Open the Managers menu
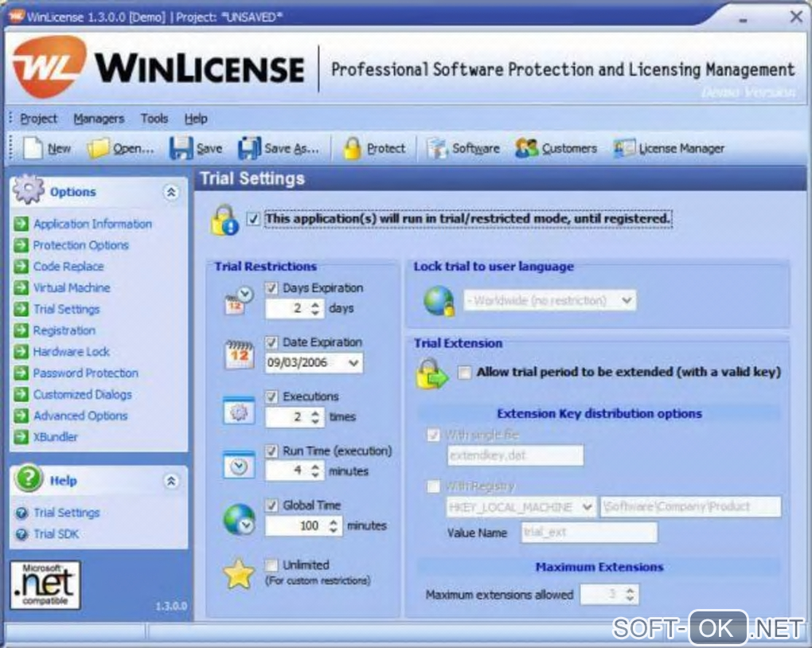 (99, 119)
